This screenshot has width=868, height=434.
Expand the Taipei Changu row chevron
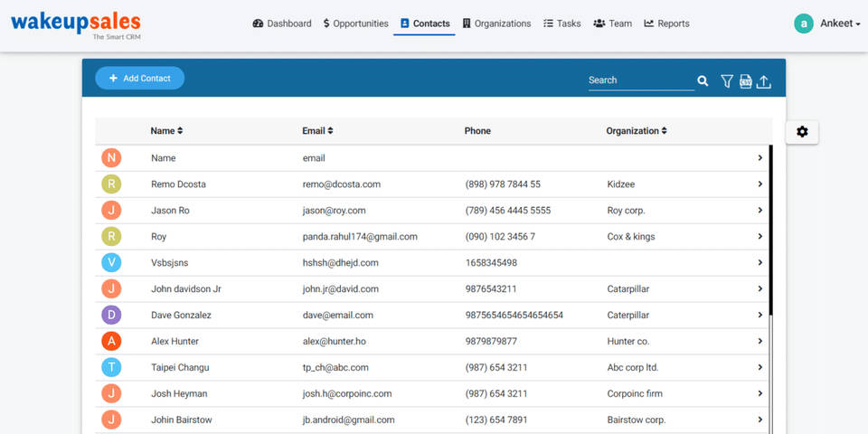[x=760, y=368]
